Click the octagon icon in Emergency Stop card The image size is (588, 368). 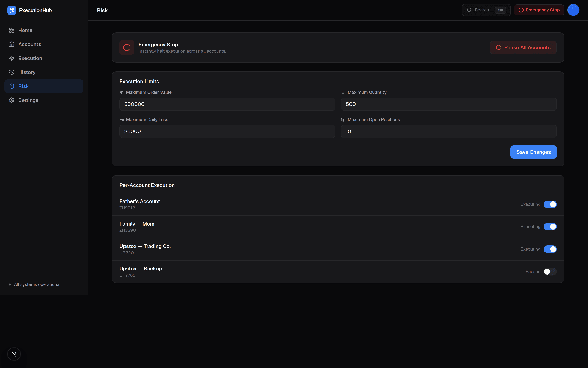click(x=127, y=47)
